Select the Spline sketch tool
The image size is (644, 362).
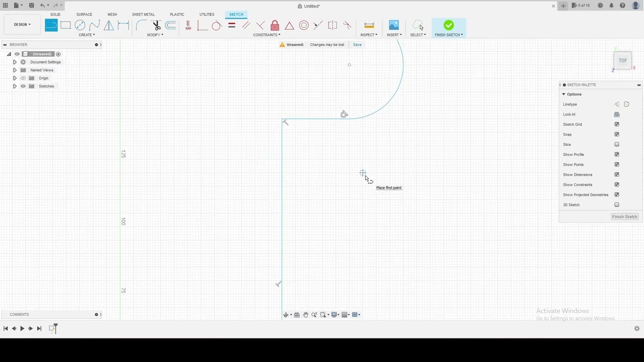click(x=94, y=25)
